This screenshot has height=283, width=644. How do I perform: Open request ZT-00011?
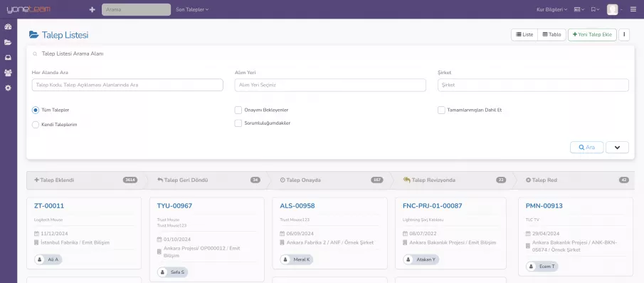[49, 206]
